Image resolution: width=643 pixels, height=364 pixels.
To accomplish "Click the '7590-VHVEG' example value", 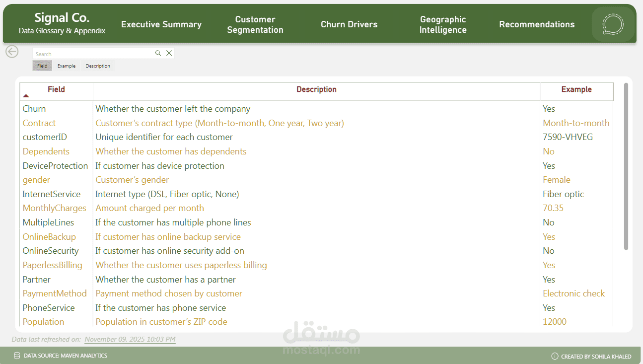I will [568, 137].
